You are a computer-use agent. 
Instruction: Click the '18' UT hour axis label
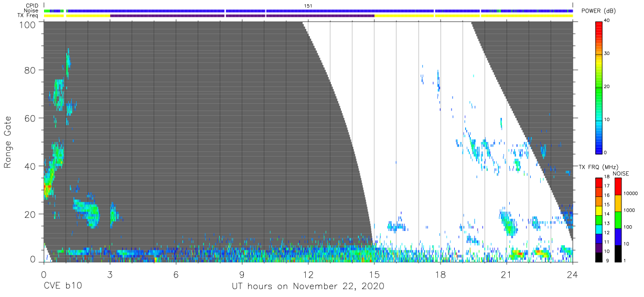coord(441,274)
